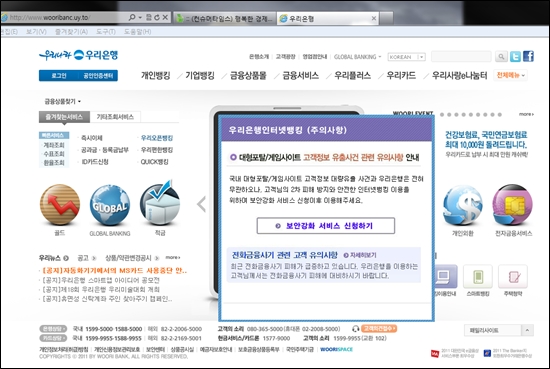
Task: Click the 즉시이체 quick link
Action: tap(92, 138)
